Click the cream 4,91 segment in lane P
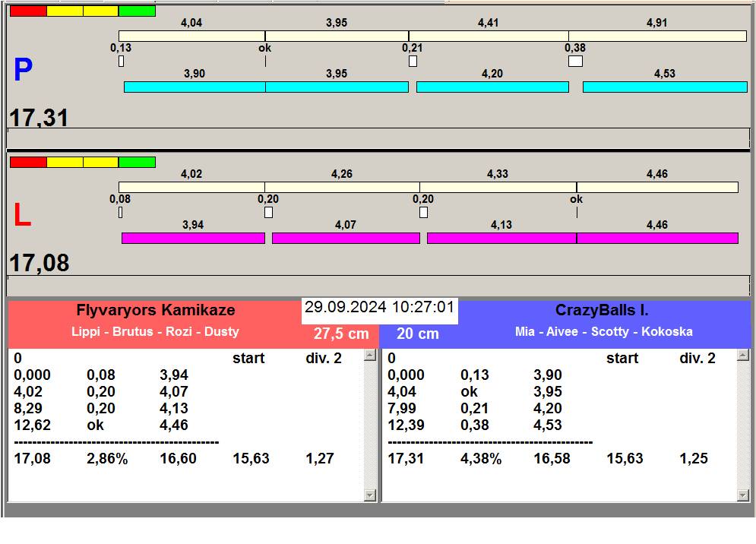 pos(656,36)
